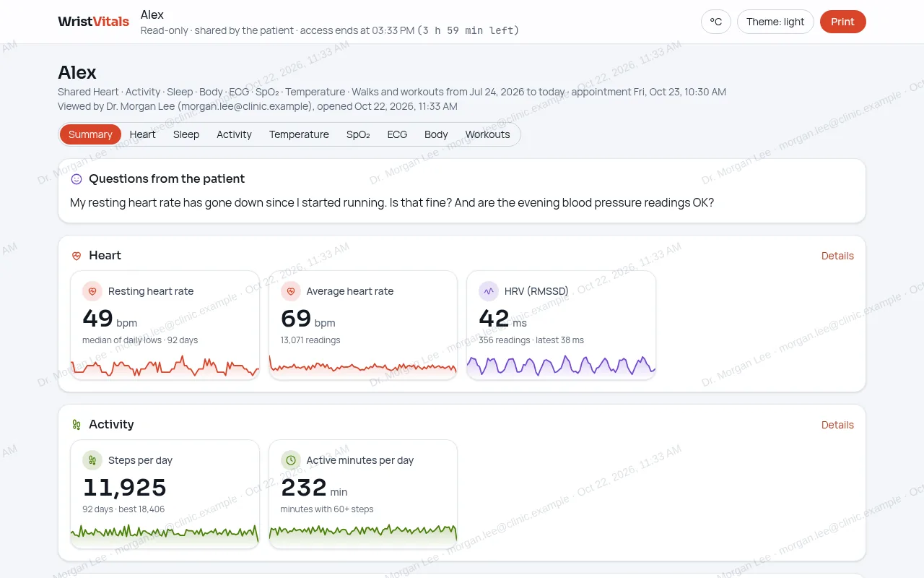The width and height of the screenshot is (924, 578).
Task: Click '356 readings · latest 38 ms' text
Action: pyautogui.click(x=531, y=340)
